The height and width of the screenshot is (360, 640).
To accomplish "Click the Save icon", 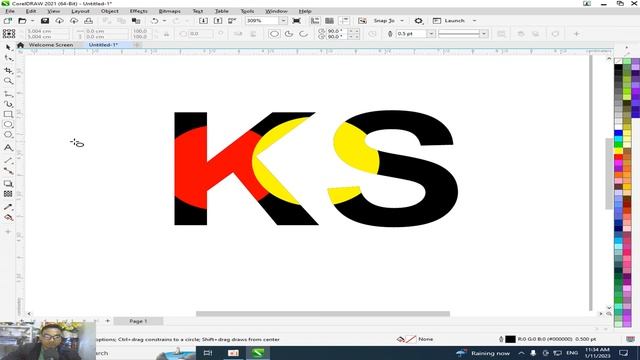I will (x=45, y=20).
